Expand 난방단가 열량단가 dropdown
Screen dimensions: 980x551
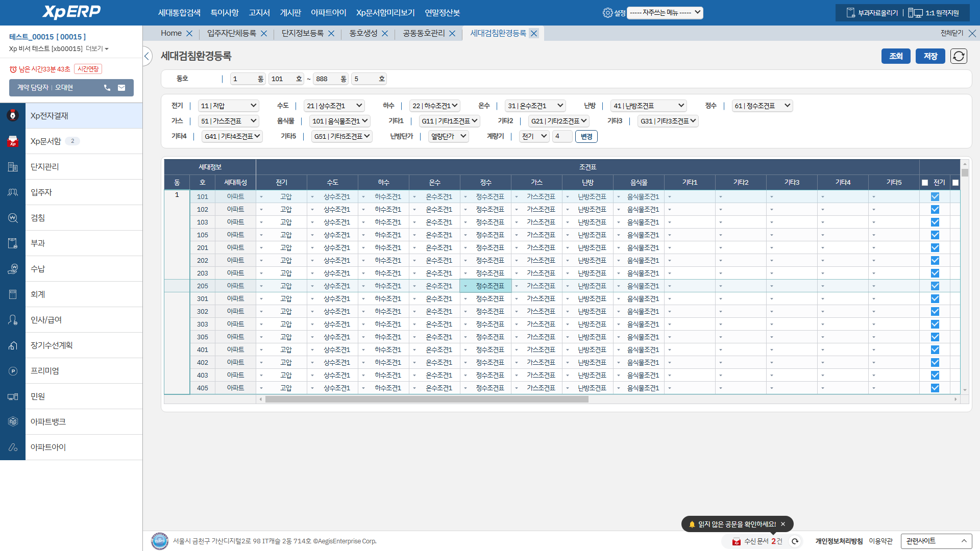point(448,136)
